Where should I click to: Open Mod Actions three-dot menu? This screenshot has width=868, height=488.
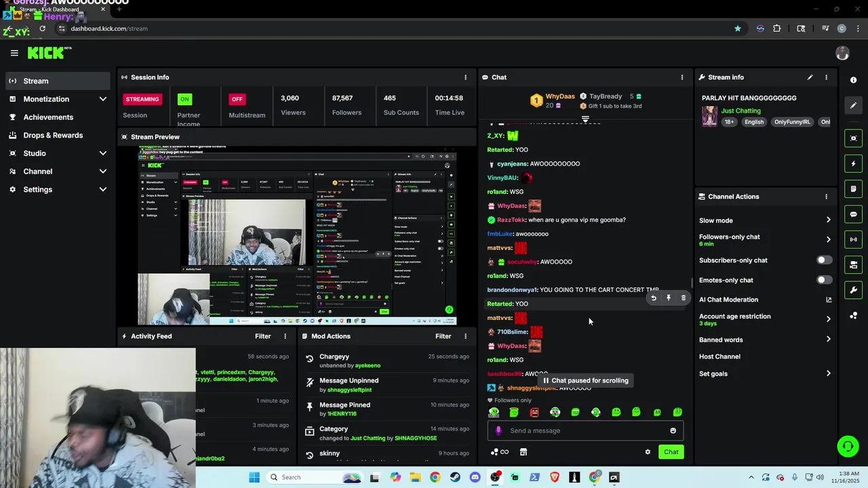click(x=465, y=336)
